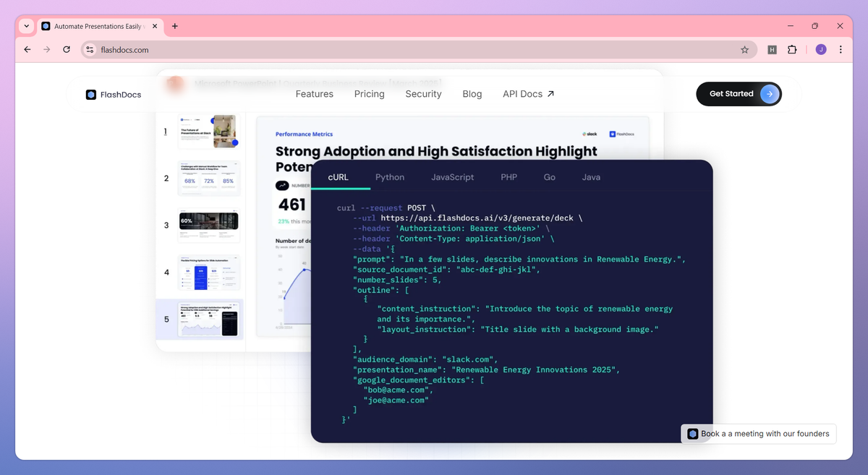The width and height of the screenshot is (868, 475).
Task: Switch to the cURL code tab
Action: (338, 177)
